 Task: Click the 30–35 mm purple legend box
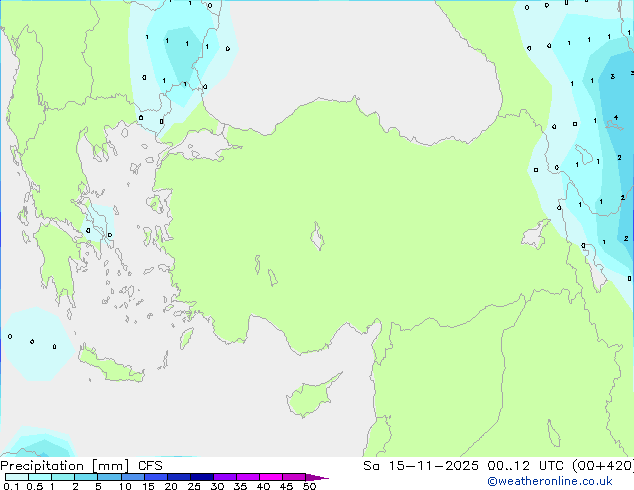coord(224,477)
